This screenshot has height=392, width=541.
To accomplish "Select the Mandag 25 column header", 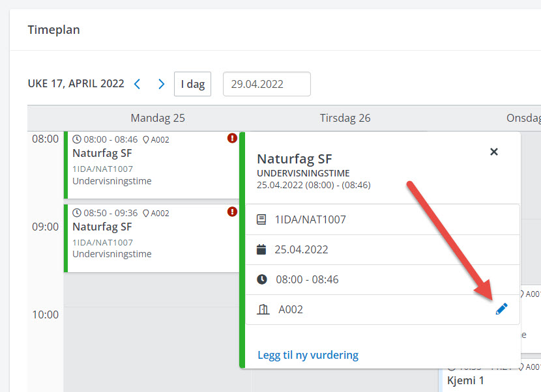I will [158, 118].
